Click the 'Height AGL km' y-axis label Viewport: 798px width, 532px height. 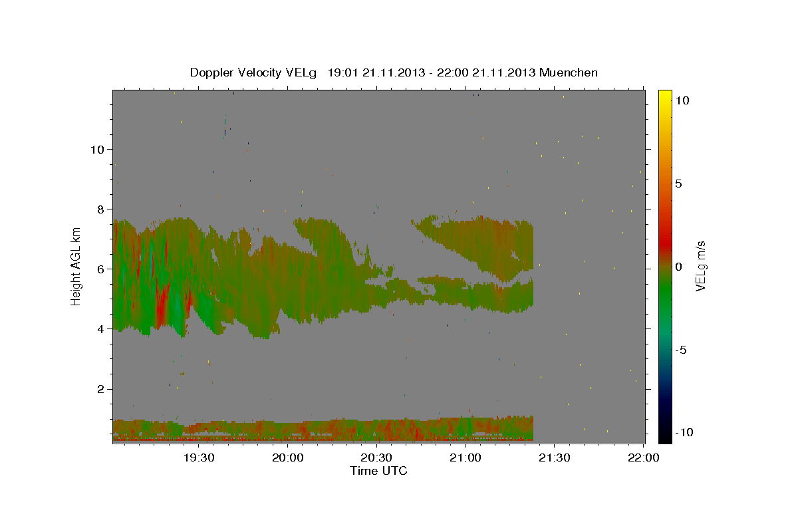tap(76, 267)
